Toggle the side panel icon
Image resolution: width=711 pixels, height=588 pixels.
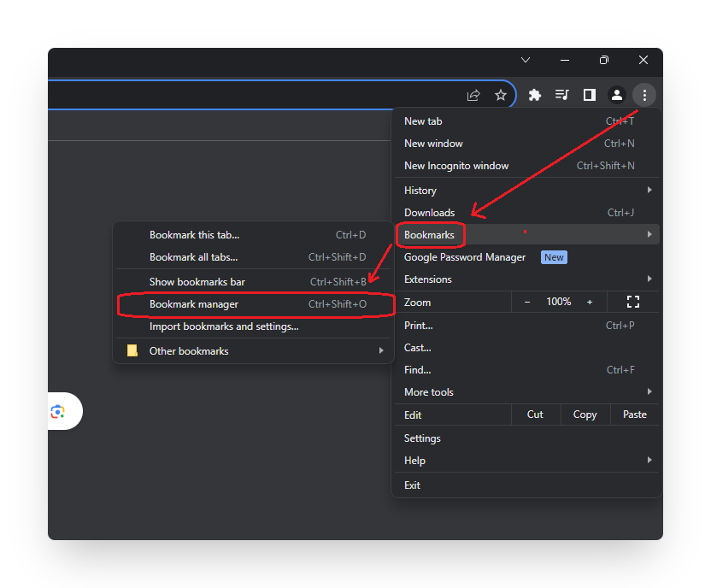click(589, 95)
